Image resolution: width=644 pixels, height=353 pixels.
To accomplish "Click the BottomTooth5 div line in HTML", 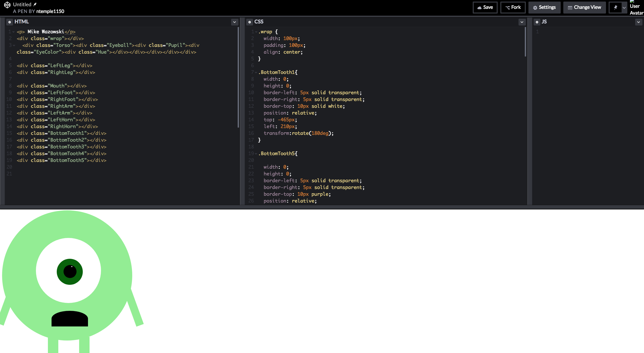I will pos(61,160).
